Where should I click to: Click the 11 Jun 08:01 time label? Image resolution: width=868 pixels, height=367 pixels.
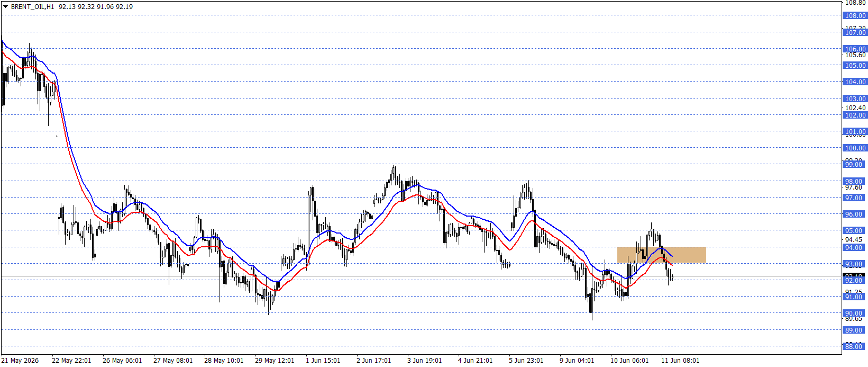pyautogui.click(x=680, y=361)
